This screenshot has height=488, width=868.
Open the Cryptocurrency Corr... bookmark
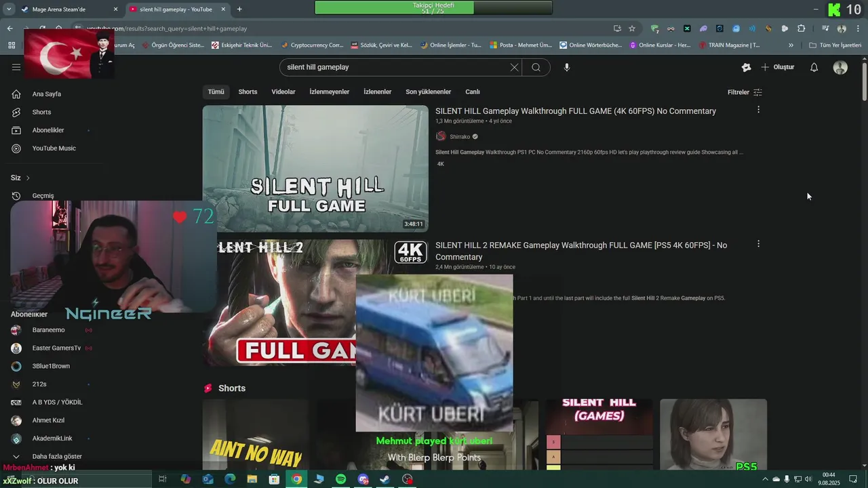point(312,45)
